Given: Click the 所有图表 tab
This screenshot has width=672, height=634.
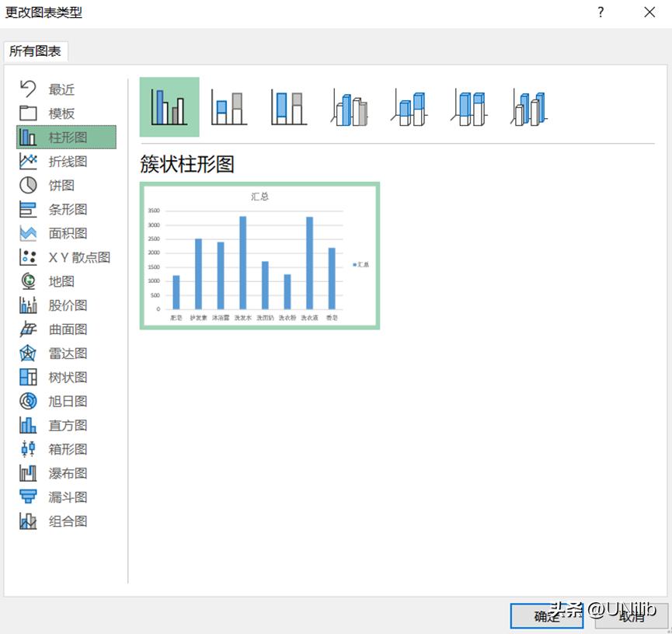Looking at the screenshot, I should (x=35, y=51).
